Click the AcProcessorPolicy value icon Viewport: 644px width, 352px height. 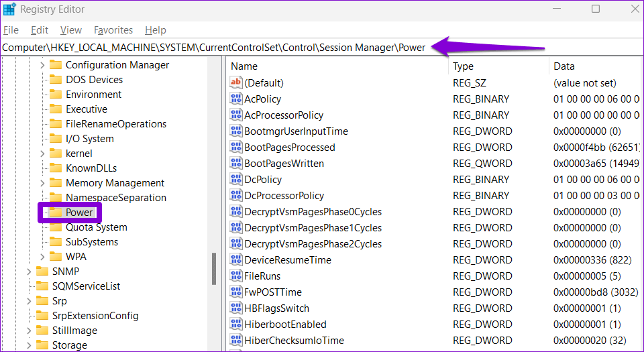pyautogui.click(x=235, y=115)
